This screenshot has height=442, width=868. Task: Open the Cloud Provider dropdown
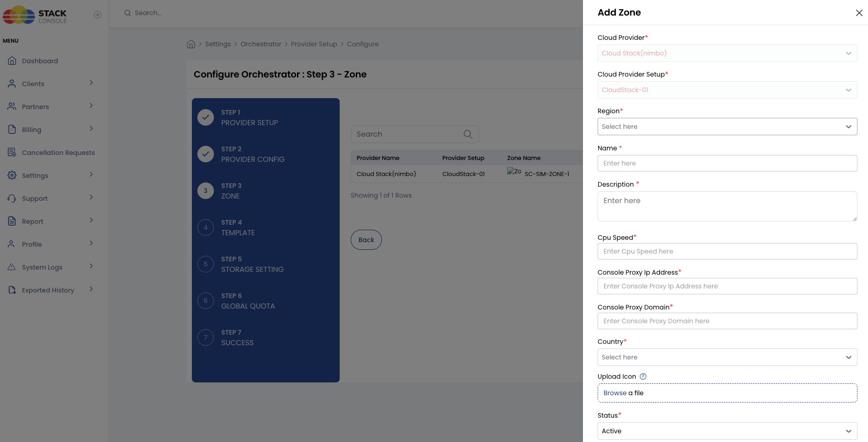[727, 53]
